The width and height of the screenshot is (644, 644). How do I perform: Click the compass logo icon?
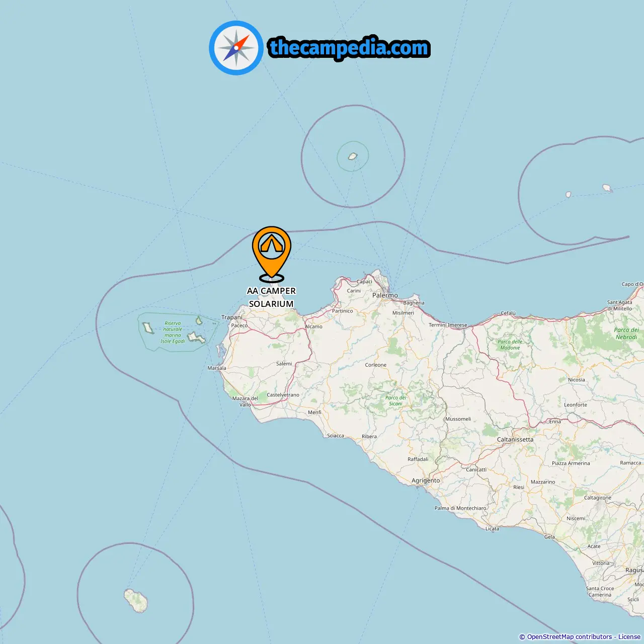(236, 48)
